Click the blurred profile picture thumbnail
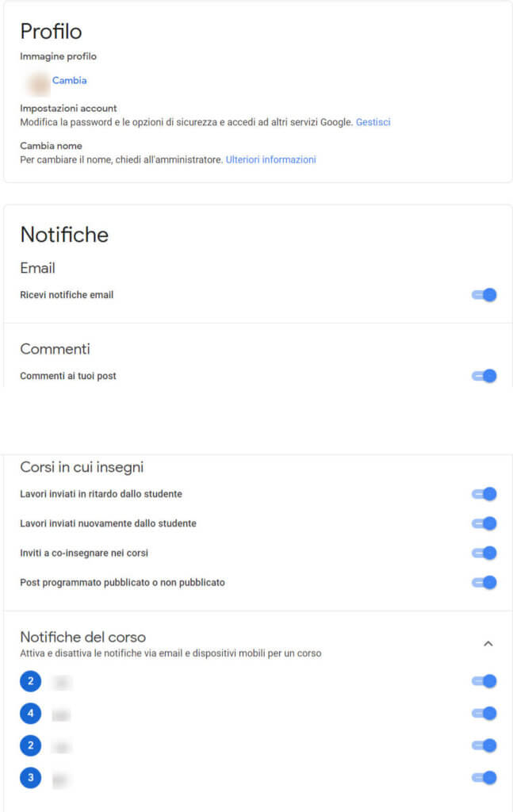Viewport: 513px width, 812px height. tap(37, 82)
